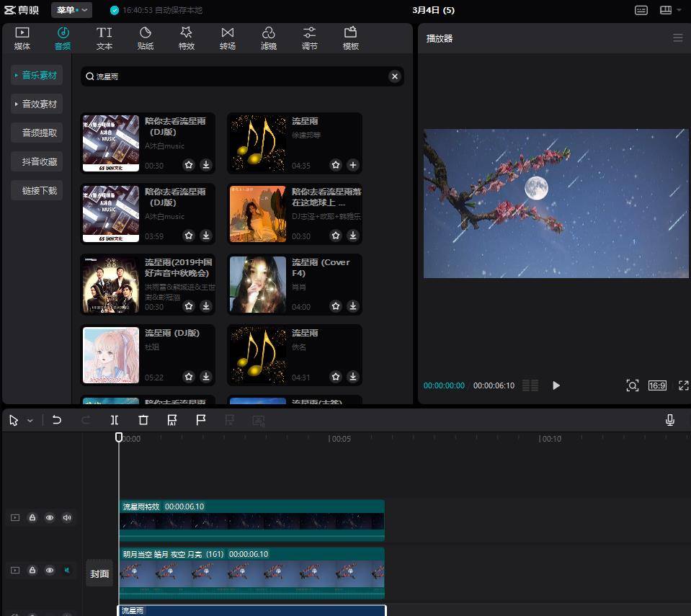Download the 陪你去看流星雨落在这地球上 track
This screenshot has height=616, width=691.
pos(352,236)
